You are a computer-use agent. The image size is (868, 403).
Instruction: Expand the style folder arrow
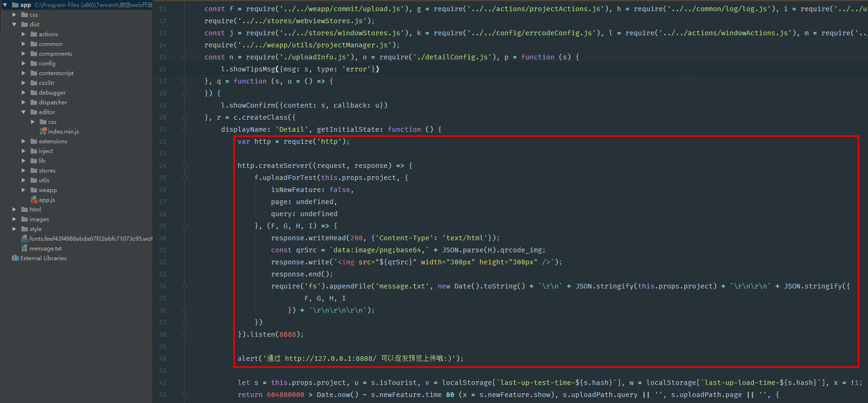tap(14, 229)
